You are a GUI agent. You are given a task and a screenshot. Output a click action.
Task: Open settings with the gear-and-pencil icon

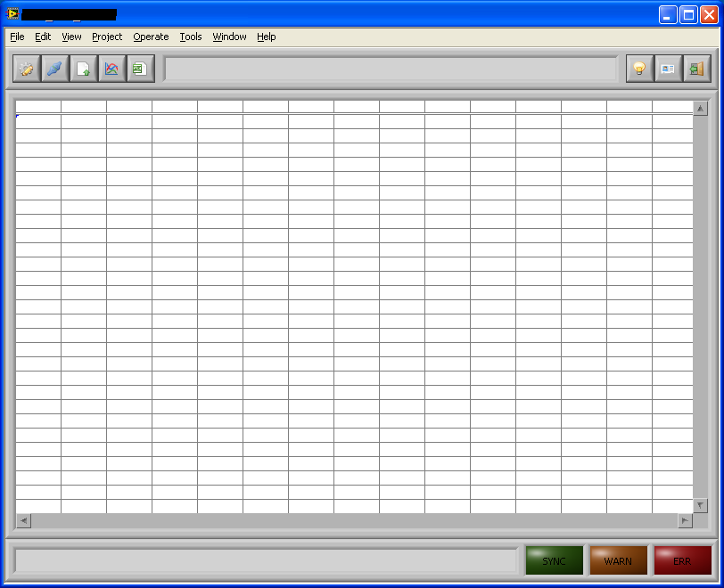[27, 69]
